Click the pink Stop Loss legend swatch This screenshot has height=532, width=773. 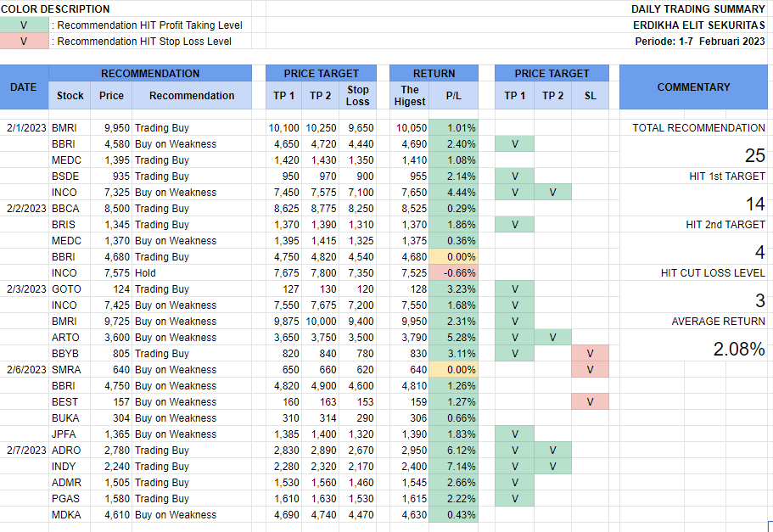(24, 42)
